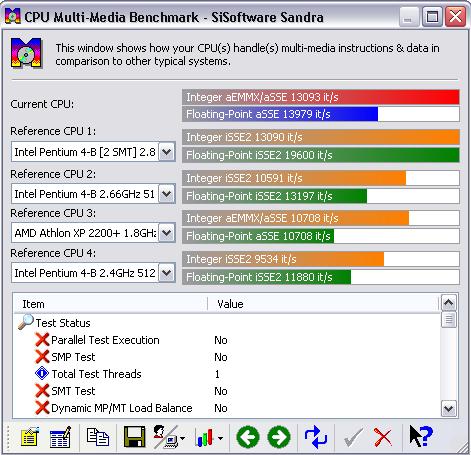The image size is (471, 455).
Task: Cancel with the red X toolbar icon
Action: 383,437
